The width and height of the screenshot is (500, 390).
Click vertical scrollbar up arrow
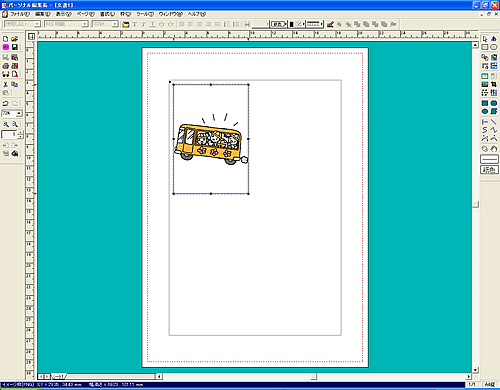pyautogui.click(x=475, y=45)
